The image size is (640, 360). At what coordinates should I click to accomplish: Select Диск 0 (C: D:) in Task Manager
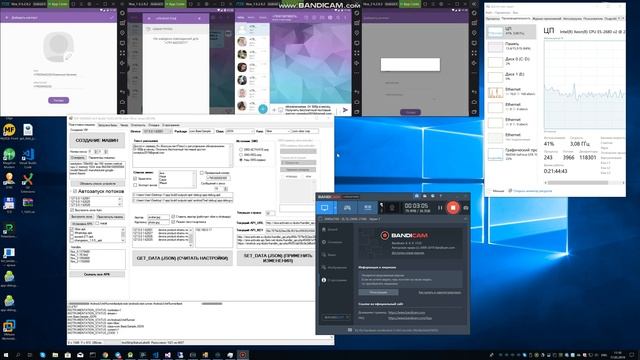coord(511,62)
